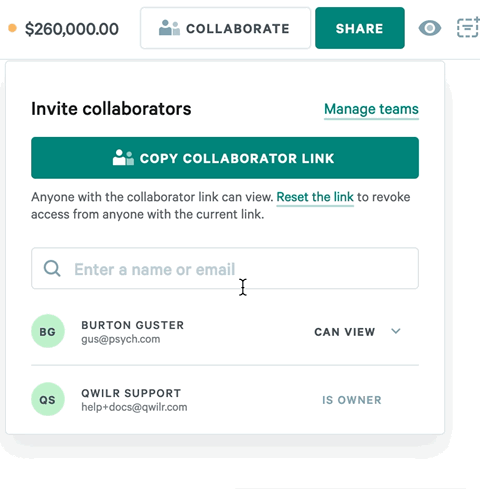Select the BG avatar circle
This screenshot has height=489, width=480.
[48, 331]
